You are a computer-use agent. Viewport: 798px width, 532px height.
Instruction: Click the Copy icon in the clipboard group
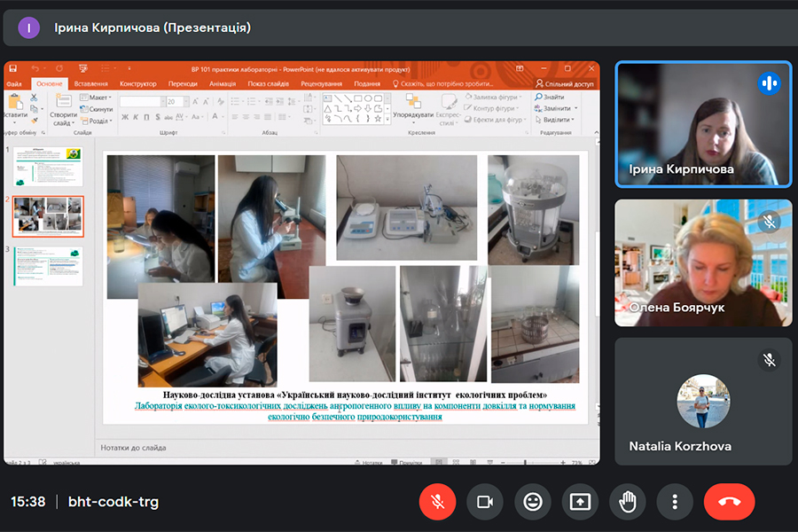[34, 109]
